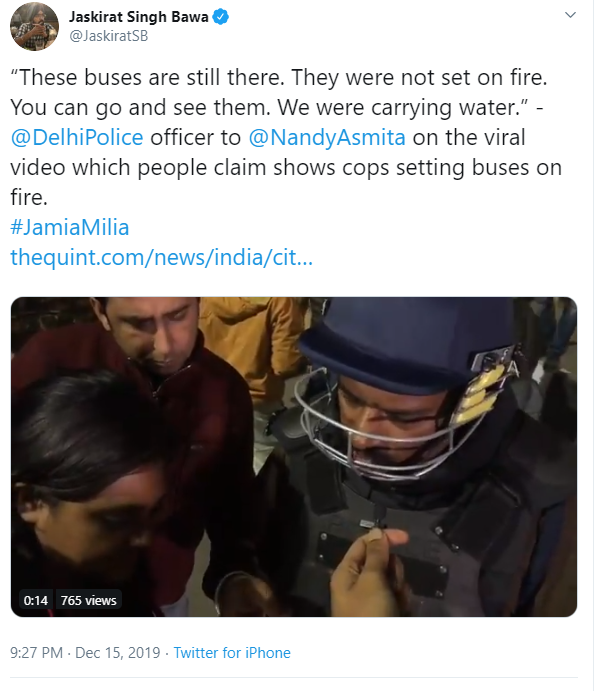Click the 0:14 video duration badge
The width and height of the screenshot is (594, 691).
point(36,600)
